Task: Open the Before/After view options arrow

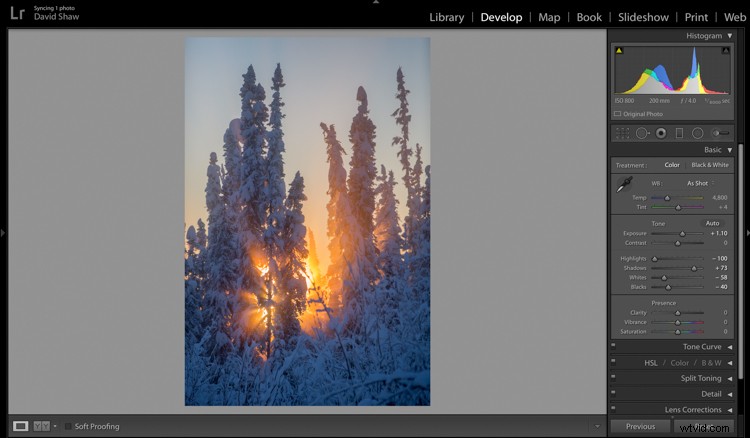Action: [x=55, y=426]
